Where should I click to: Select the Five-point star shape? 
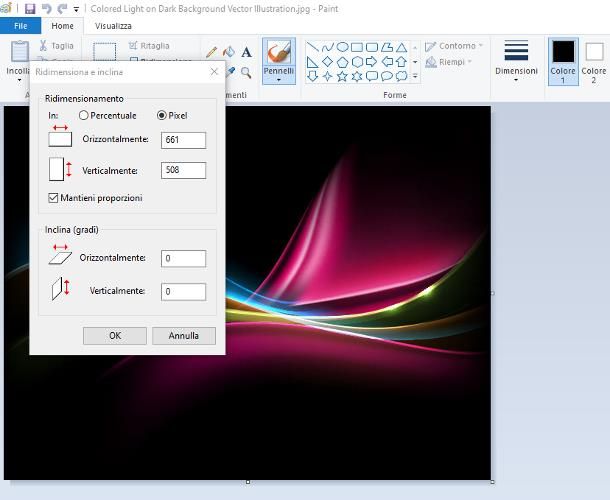point(342,76)
